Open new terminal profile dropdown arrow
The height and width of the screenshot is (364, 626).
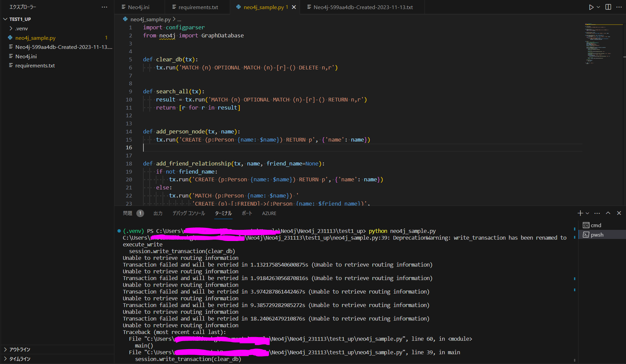click(588, 213)
